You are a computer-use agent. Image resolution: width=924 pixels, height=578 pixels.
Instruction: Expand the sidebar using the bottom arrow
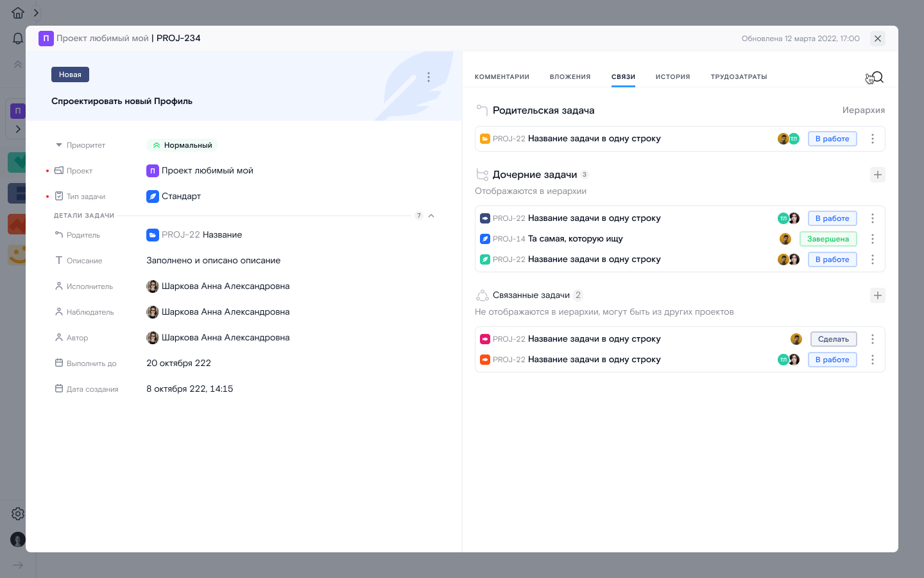[18, 565]
